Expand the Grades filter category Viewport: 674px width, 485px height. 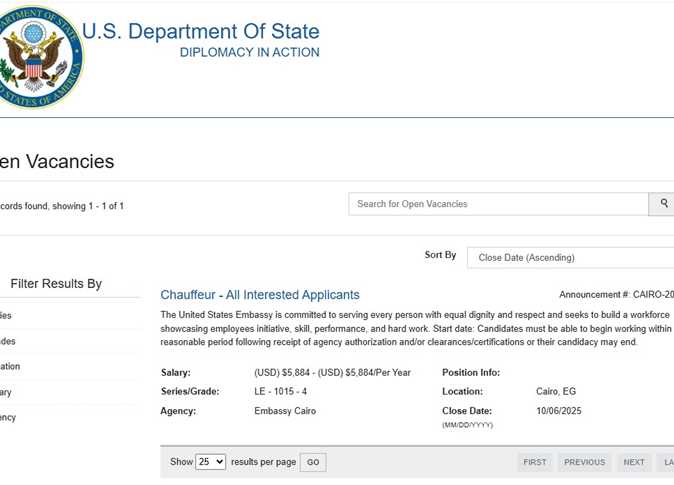[8, 341]
